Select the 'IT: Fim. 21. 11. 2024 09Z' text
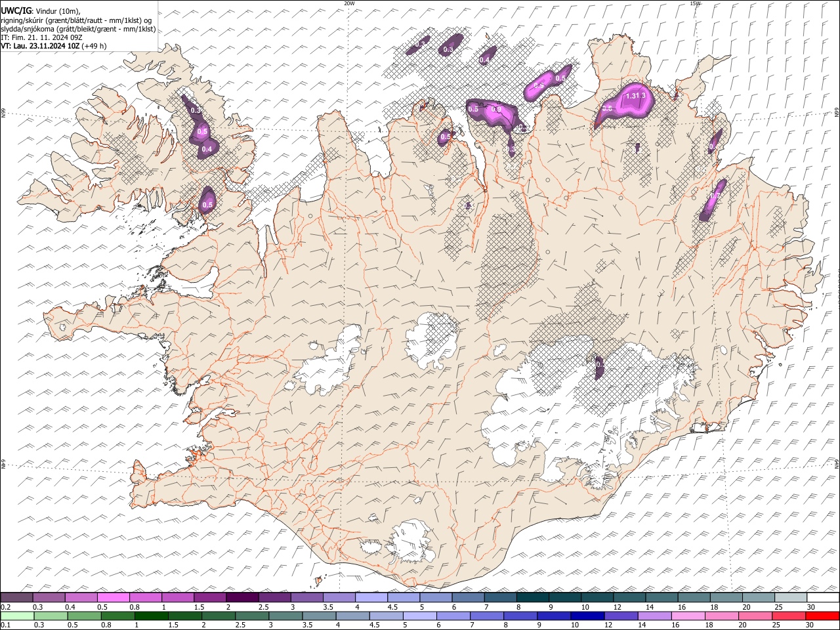The width and height of the screenshot is (840, 630). (42, 38)
